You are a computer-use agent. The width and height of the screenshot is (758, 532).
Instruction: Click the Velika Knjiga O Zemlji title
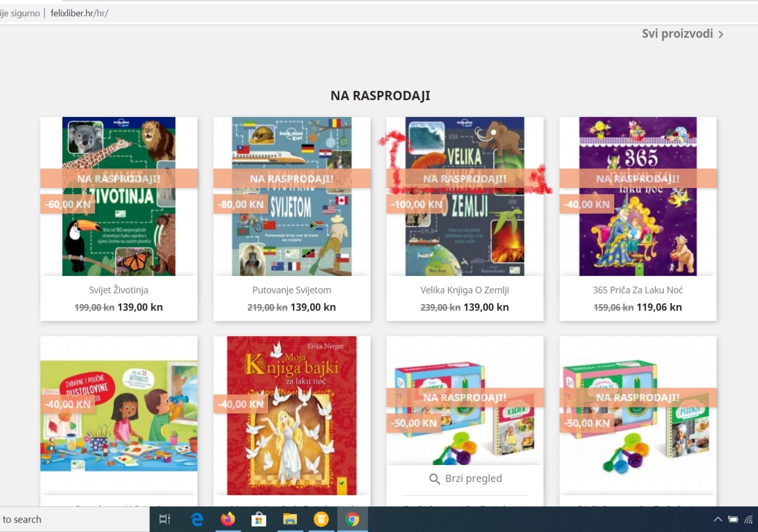[465, 290]
